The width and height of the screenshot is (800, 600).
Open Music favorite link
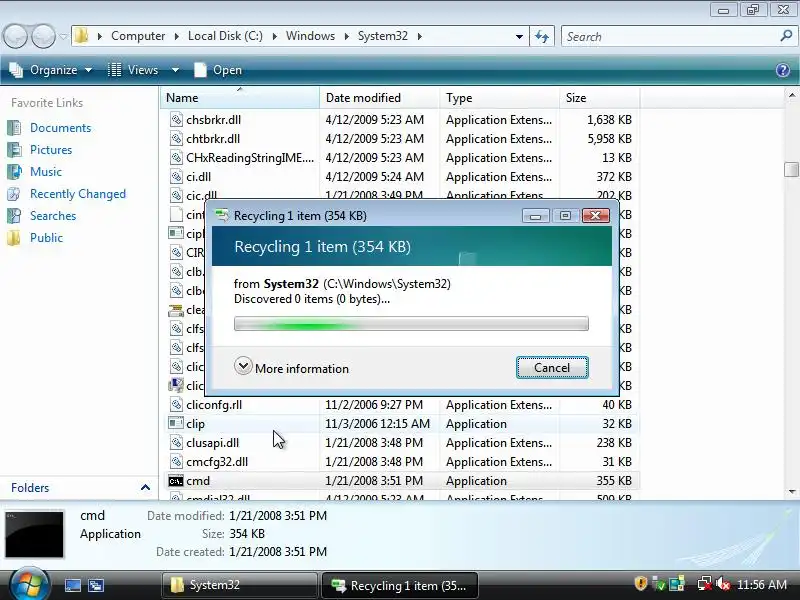point(46,171)
